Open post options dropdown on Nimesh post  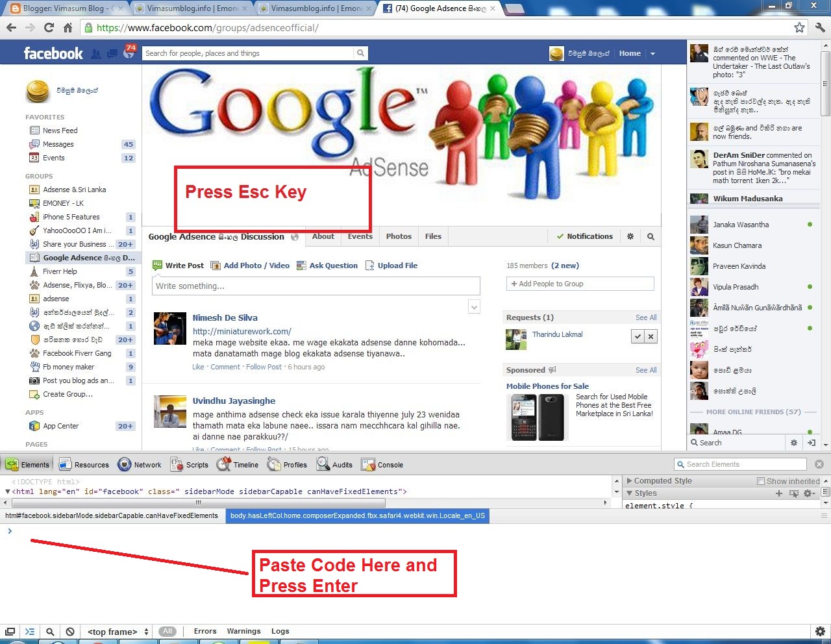[x=475, y=307]
